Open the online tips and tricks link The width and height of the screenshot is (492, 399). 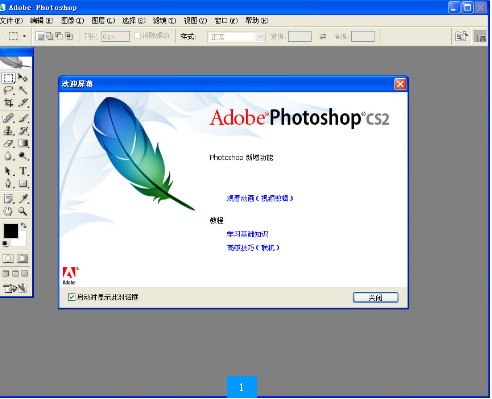pos(253,248)
